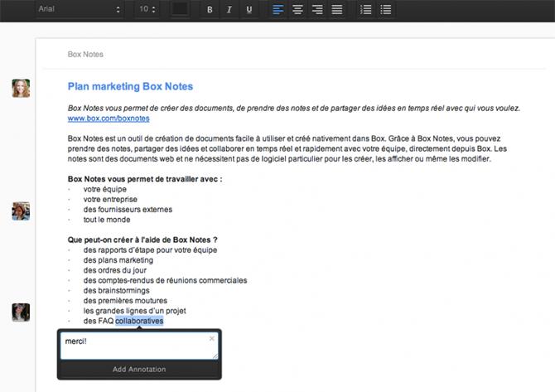Screen dimensions: 555x392
Task: Click the Plan marketing Box Notes title
Action: pos(130,86)
